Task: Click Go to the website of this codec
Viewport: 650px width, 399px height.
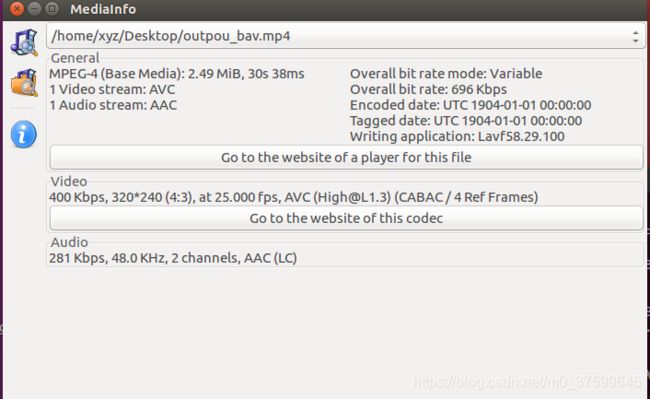Action: [x=346, y=218]
